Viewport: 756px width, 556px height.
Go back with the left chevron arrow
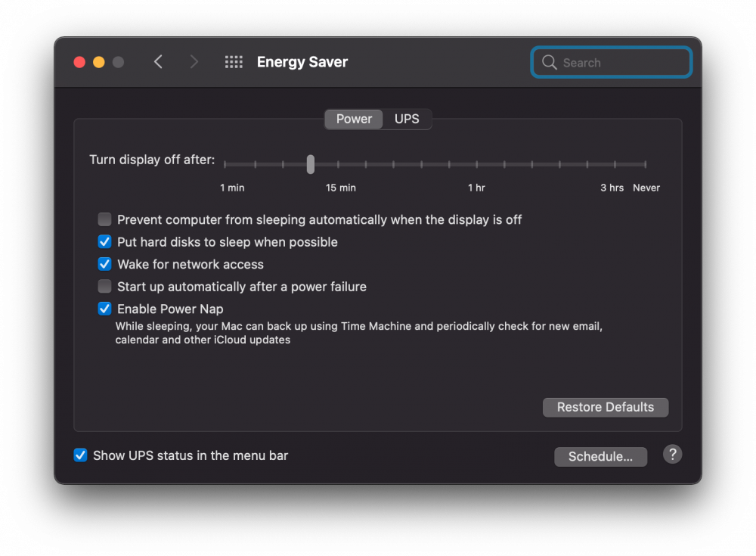[x=158, y=62]
